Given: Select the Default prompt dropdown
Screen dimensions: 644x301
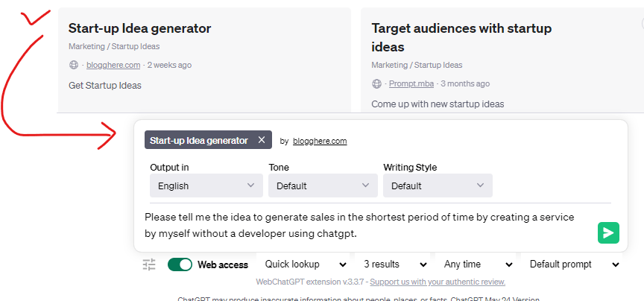Looking at the screenshot, I should coord(571,264).
